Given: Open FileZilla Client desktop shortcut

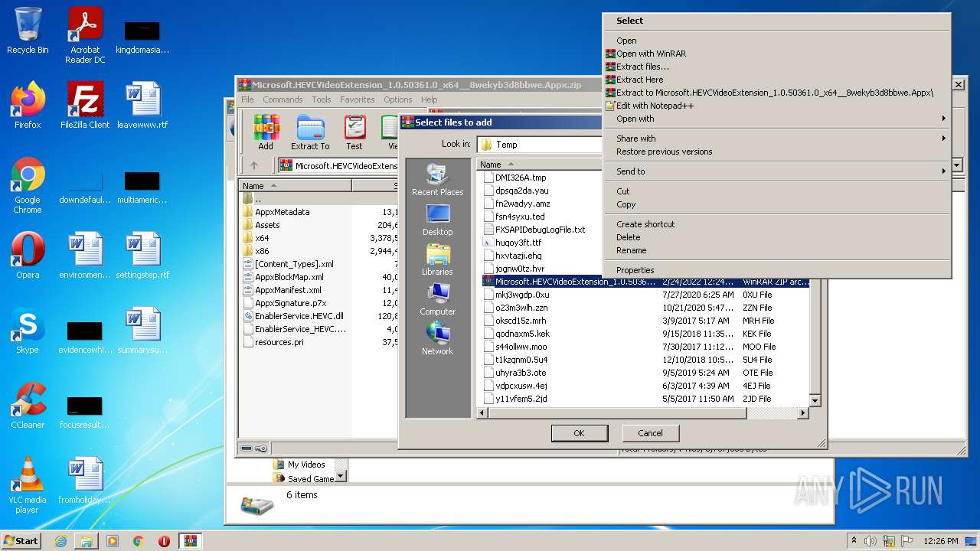Looking at the screenshot, I should (x=85, y=106).
